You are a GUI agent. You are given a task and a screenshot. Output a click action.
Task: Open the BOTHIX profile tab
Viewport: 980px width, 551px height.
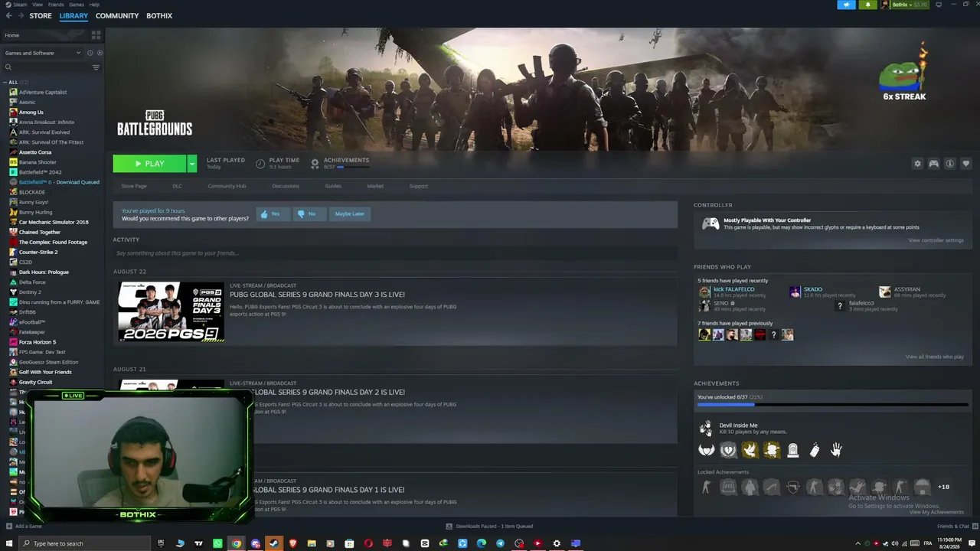click(x=159, y=15)
